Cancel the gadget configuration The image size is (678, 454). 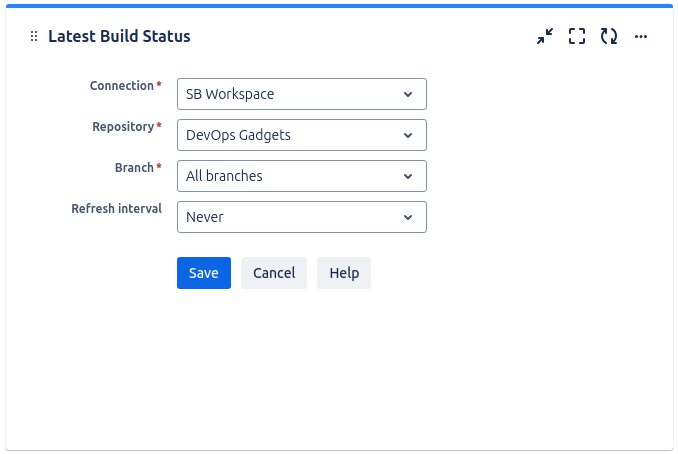click(x=274, y=273)
